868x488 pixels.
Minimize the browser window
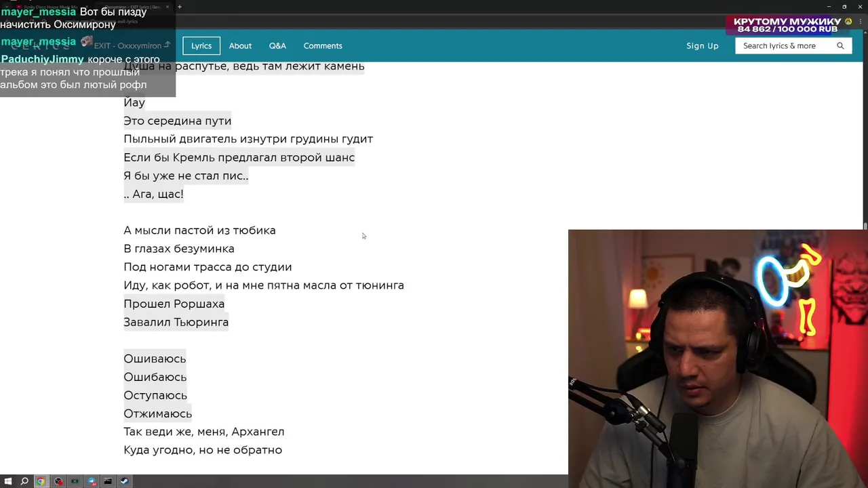click(x=829, y=6)
